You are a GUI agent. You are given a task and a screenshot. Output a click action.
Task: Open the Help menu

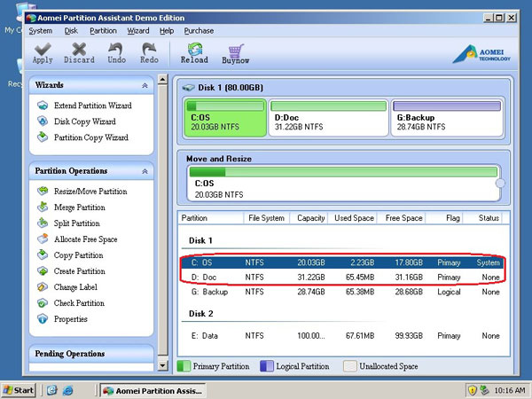(167, 31)
